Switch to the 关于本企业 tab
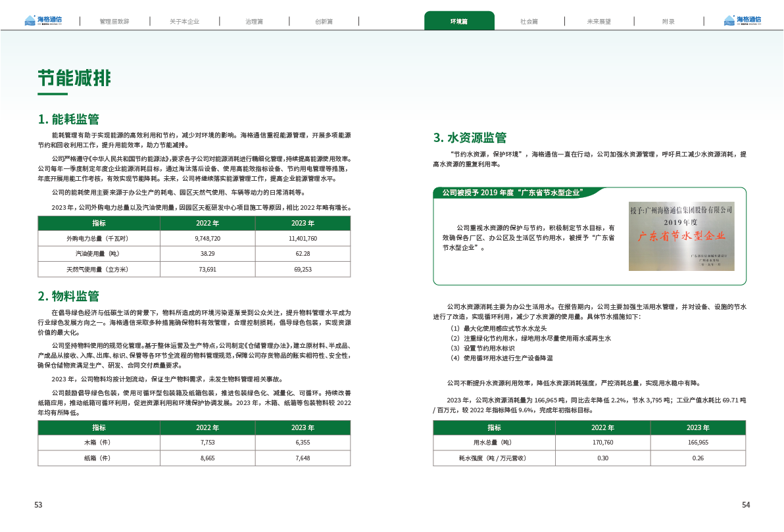This screenshot has width=784, height=532. click(x=184, y=21)
